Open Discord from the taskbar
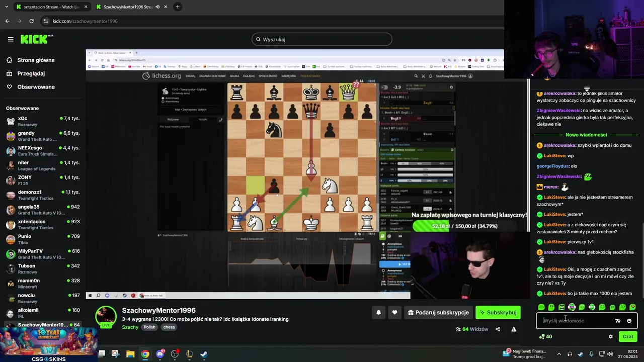Image resolution: width=644 pixels, height=362 pixels. pos(160,354)
